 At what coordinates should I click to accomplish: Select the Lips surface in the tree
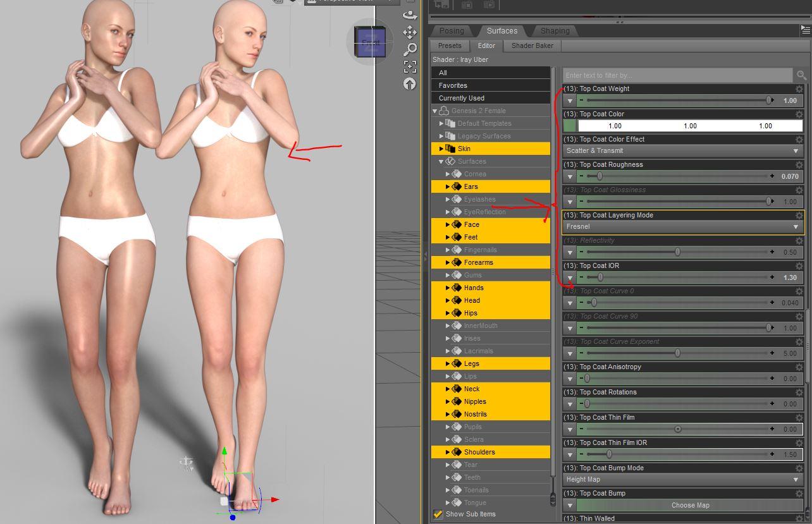(491, 376)
